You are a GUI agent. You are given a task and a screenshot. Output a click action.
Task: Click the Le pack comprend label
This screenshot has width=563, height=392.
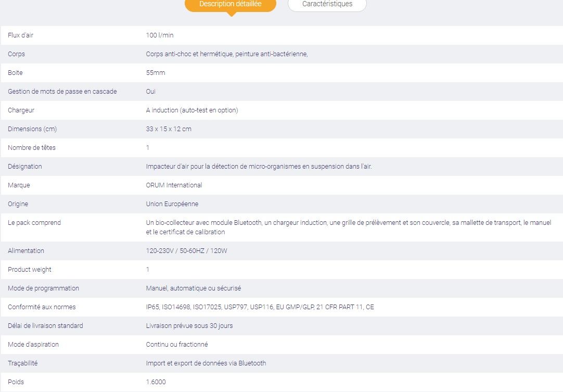tap(34, 223)
